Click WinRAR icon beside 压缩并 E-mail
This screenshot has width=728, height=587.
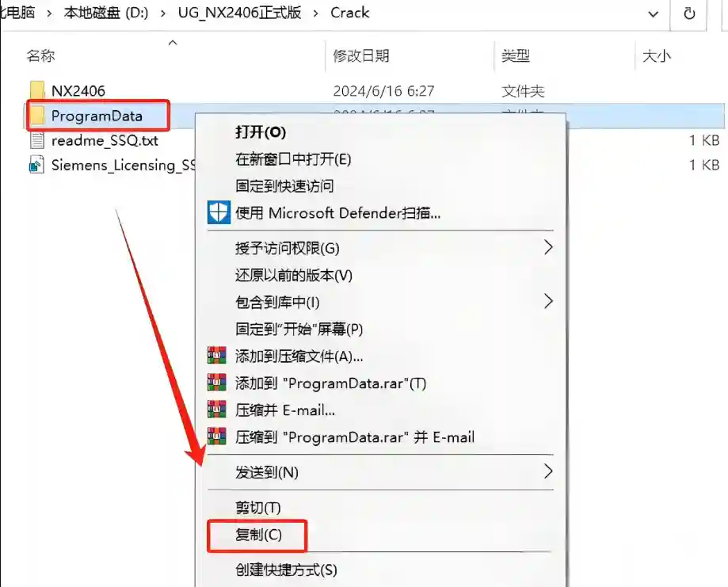217,410
